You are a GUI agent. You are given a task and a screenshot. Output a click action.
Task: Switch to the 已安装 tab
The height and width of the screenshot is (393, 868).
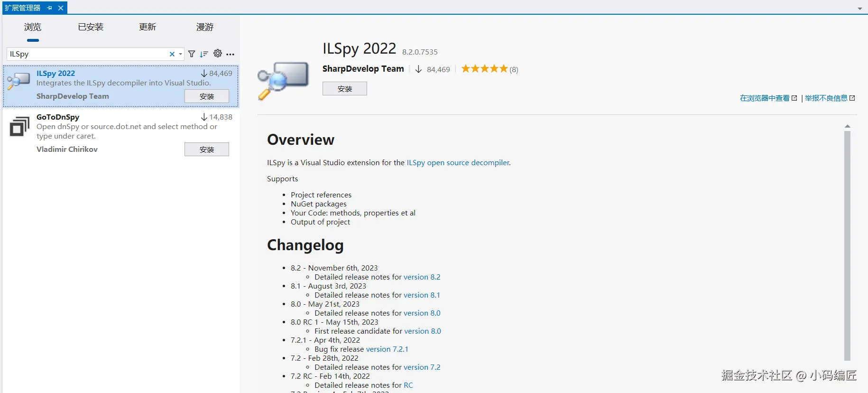pyautogui.click(x=91, y=27)
